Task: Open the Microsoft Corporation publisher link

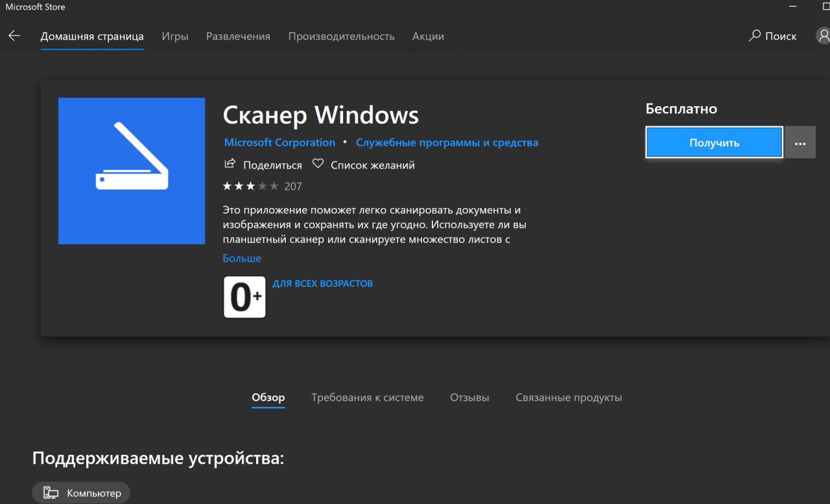Action: pos(279,143)
